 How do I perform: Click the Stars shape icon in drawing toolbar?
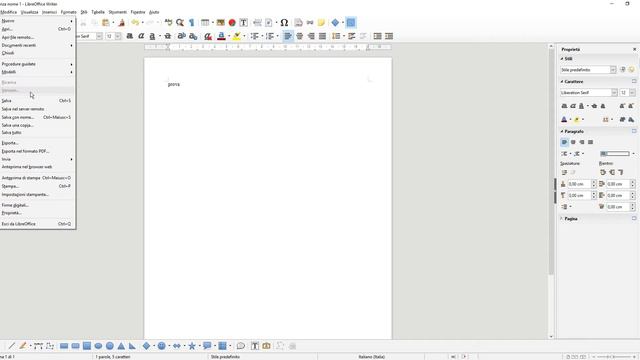tap(192, 346)
